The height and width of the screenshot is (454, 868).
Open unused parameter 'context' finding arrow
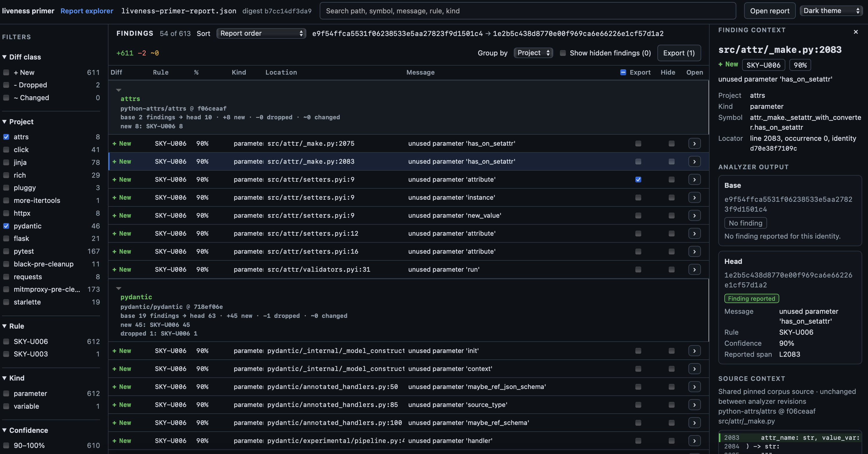click(694, 369)
